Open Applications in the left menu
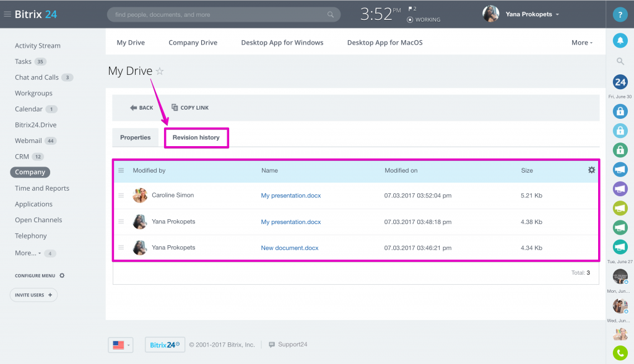The height and width of the screenshot is (364, 634). [x=33, y=204]
